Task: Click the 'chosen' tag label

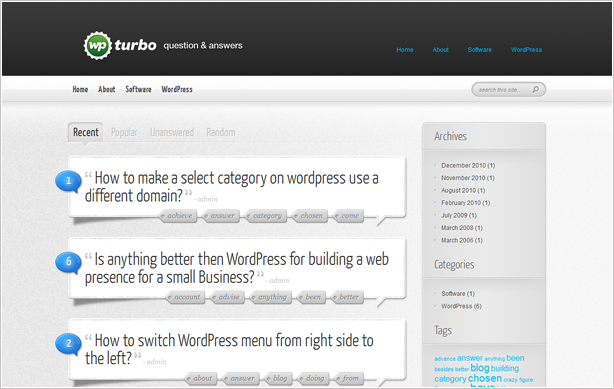Action: (x=311, y=215)
